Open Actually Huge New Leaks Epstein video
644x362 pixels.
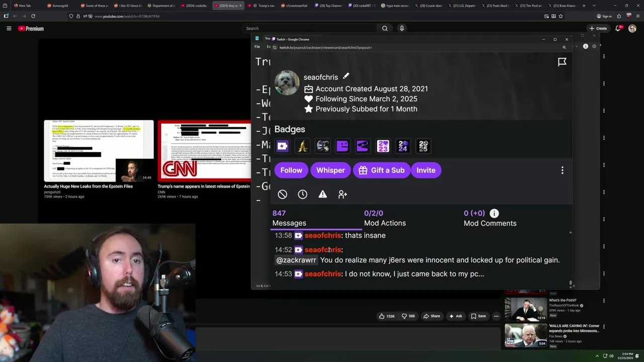(x=99, y=150)
